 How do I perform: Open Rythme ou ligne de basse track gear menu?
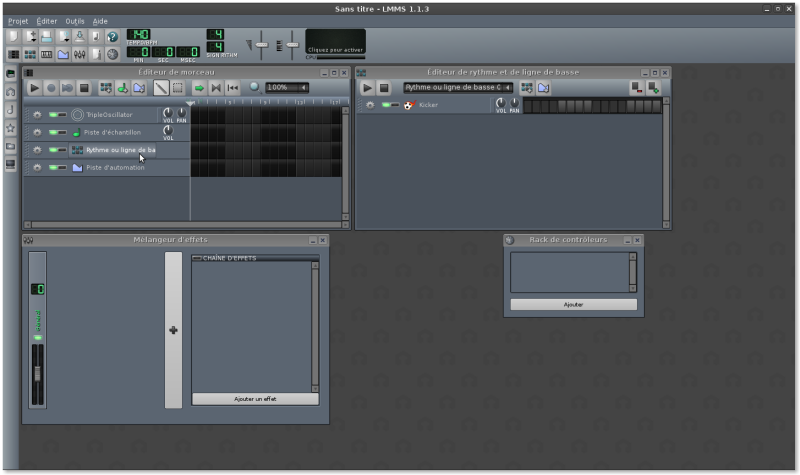[37, 149]
